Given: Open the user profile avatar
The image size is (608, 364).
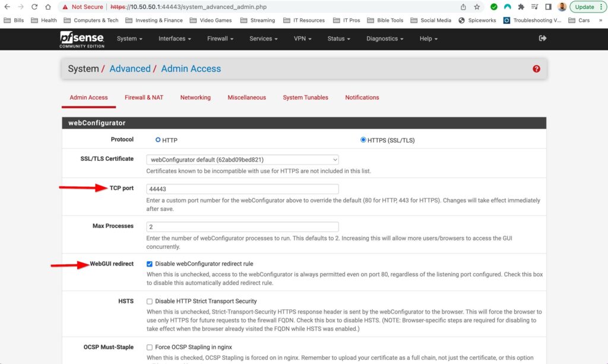Looking at the screenshot, I should (562, 7).
